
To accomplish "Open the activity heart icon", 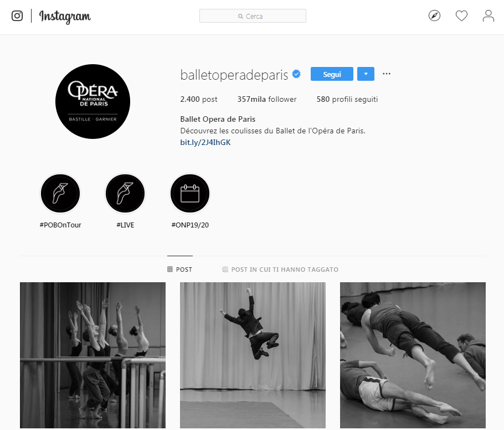I will (461, 15).
